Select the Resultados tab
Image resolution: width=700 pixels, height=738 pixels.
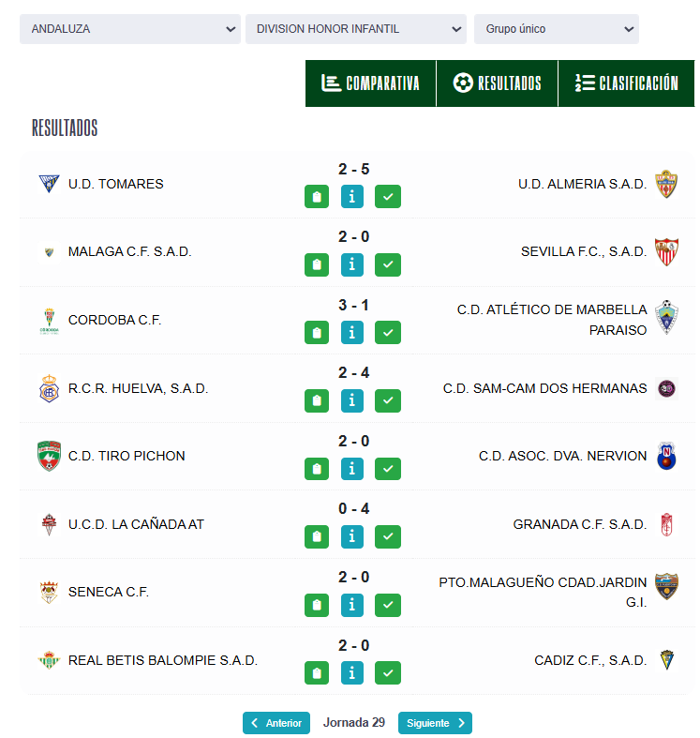point(498,83)
